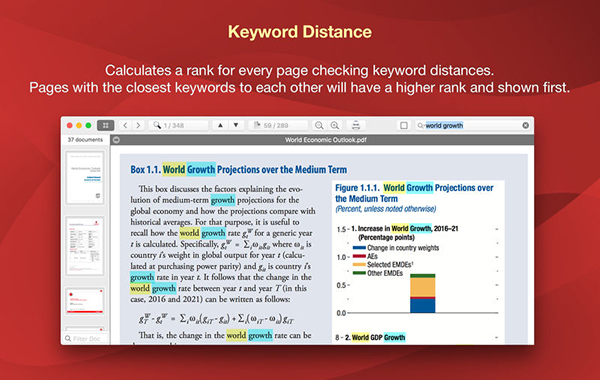Click the Box 1.1 World Growth heading
The height and width of the screenshot is (380, 600).
pyautogui.click(x=238, y=170)
